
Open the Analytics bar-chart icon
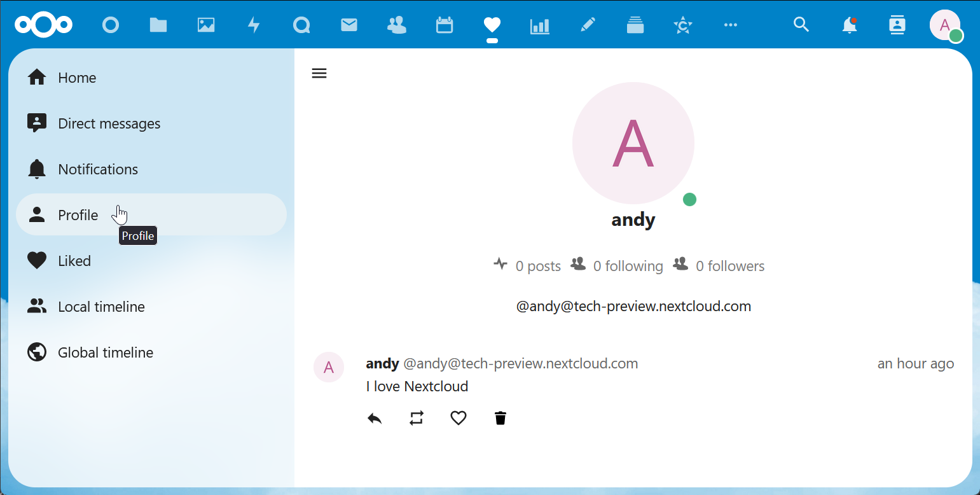pyautogui.click(x=539, y=25)
